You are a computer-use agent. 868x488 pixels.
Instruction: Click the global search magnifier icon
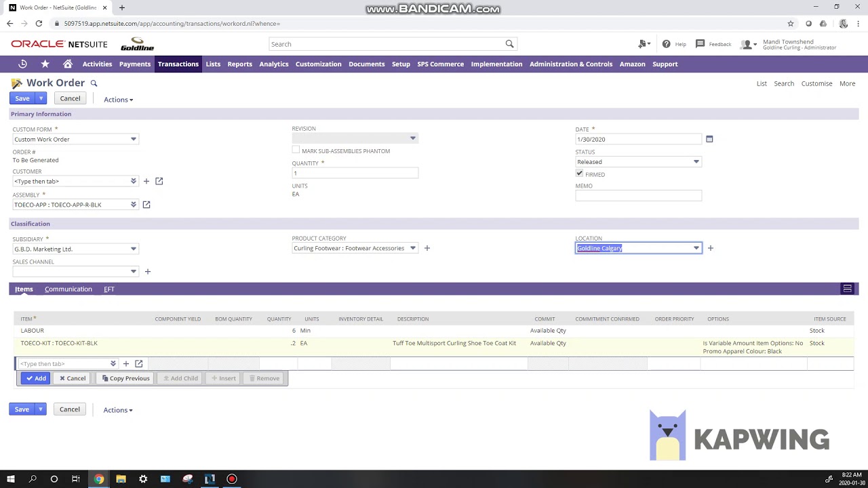(509, 44)
